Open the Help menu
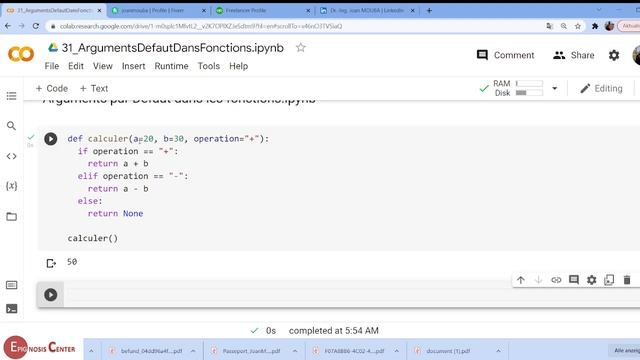Viewport: 640px width, 360px height. coord(238,66)
